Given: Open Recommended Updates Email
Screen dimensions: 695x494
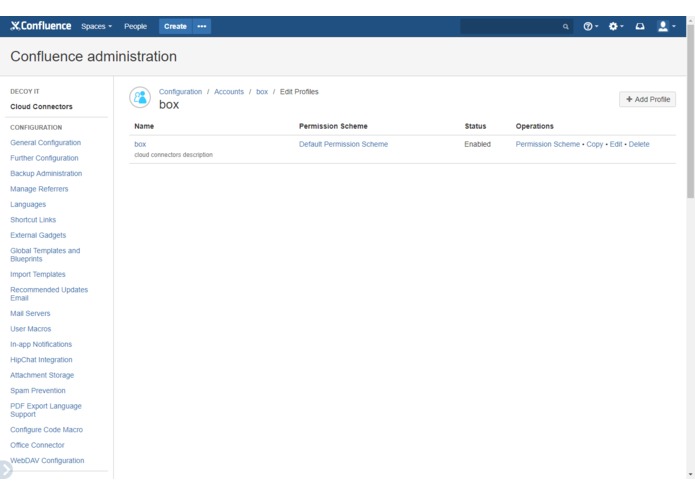Looking at the screenshot, I should coord(49,294).
